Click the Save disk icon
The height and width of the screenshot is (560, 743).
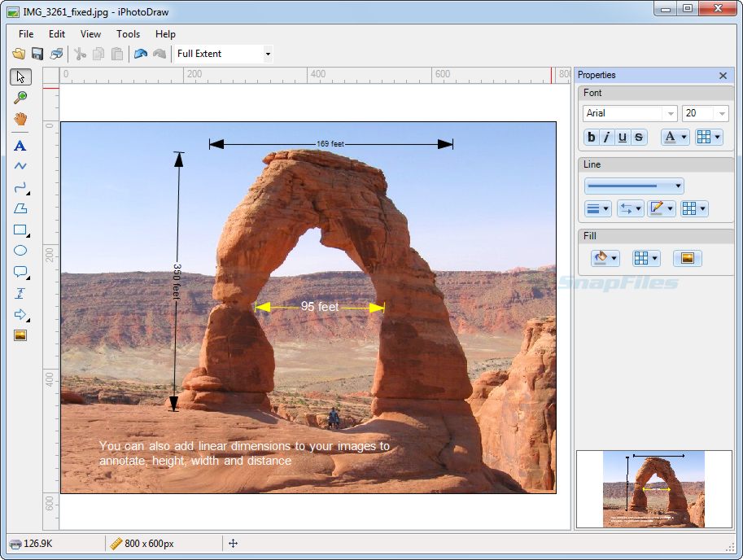pos(37,54)
